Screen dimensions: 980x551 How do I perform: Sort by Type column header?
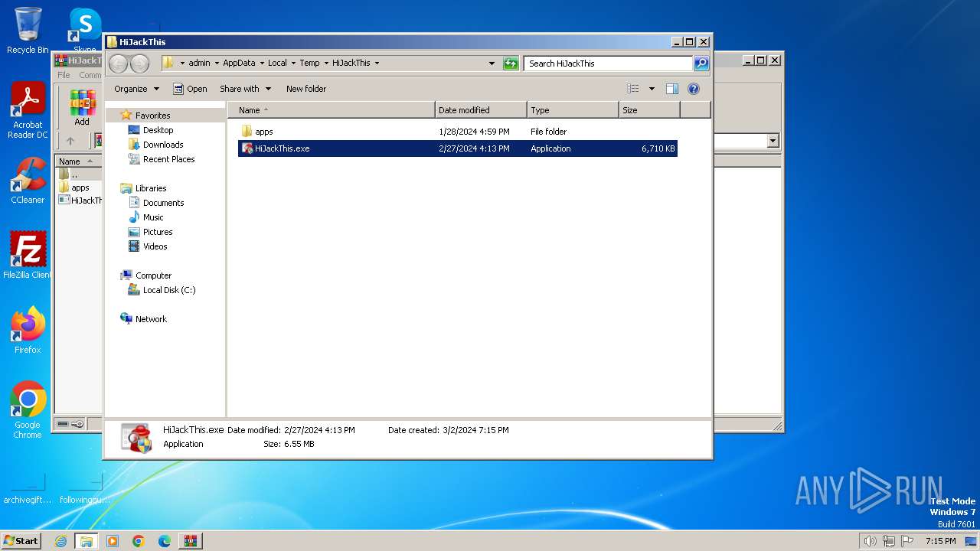pos(573,110)
